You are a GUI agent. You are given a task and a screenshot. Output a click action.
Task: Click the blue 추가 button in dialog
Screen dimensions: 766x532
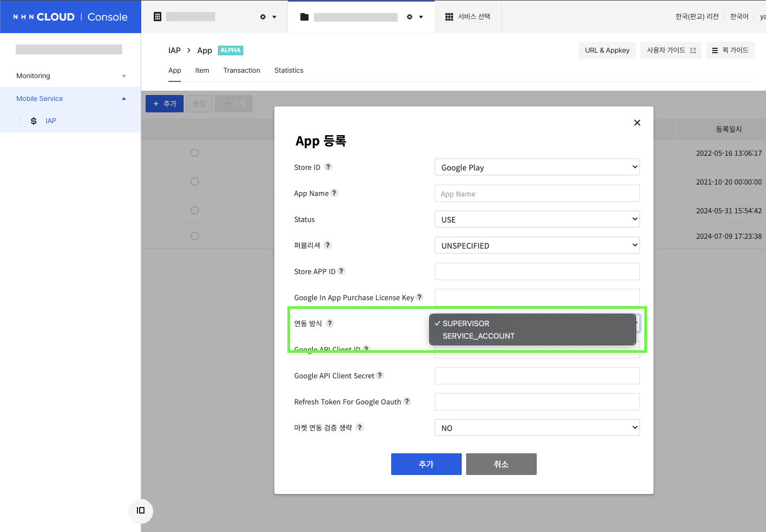coord(426,464)
